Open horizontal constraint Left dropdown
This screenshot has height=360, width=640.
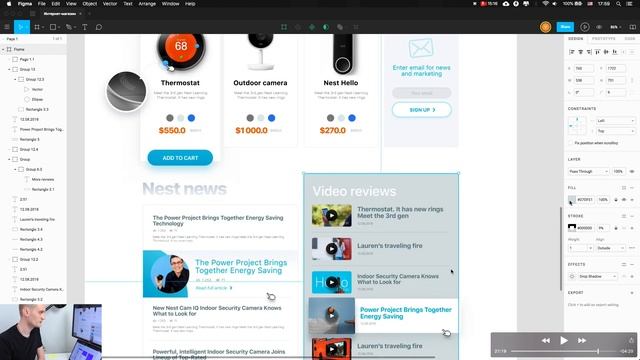coord(615,121)
